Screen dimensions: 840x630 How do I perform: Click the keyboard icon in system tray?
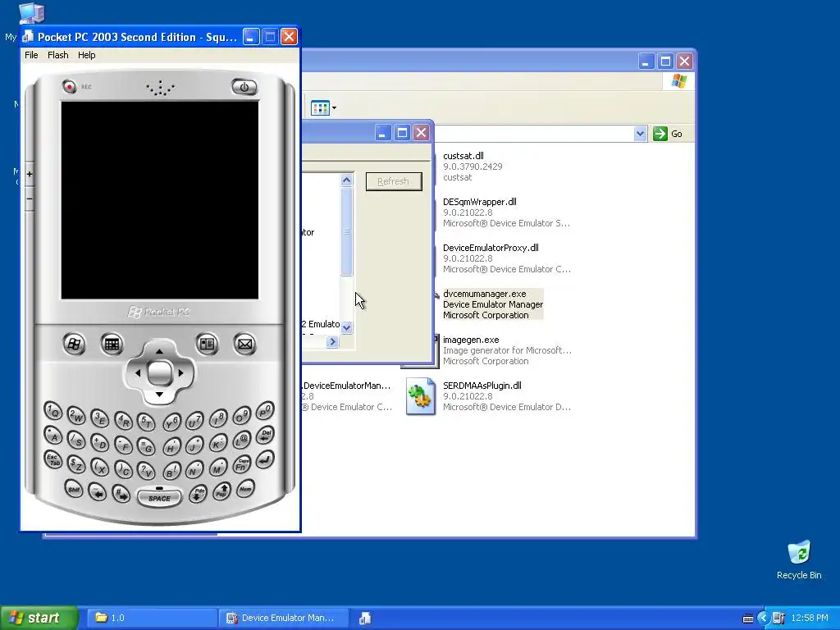[x=748, y=619]
